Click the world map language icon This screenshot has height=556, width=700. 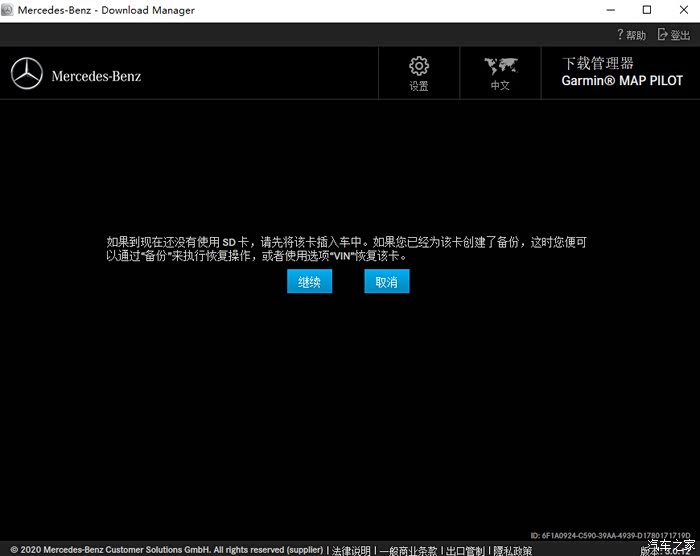pyautogui.click(x=500, y=67)
